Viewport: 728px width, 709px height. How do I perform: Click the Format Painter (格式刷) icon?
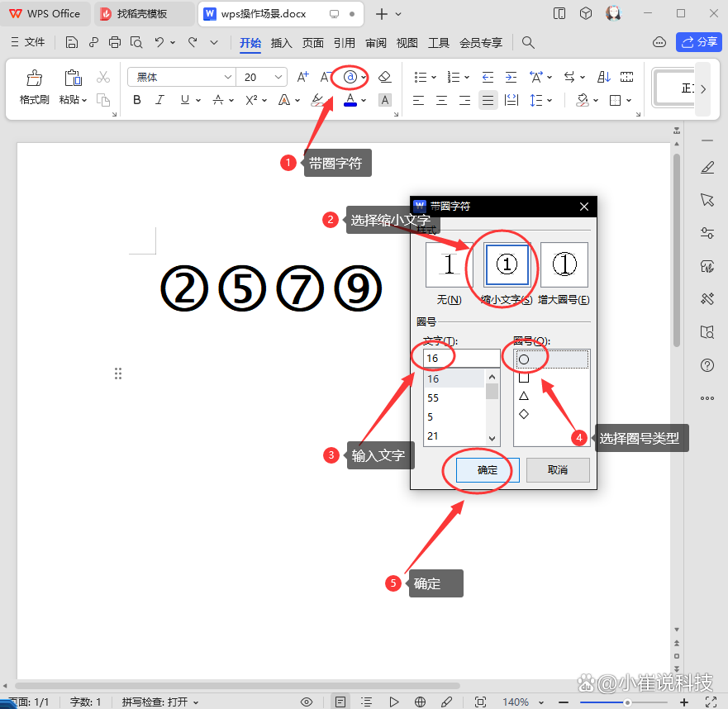click(34, 78)
